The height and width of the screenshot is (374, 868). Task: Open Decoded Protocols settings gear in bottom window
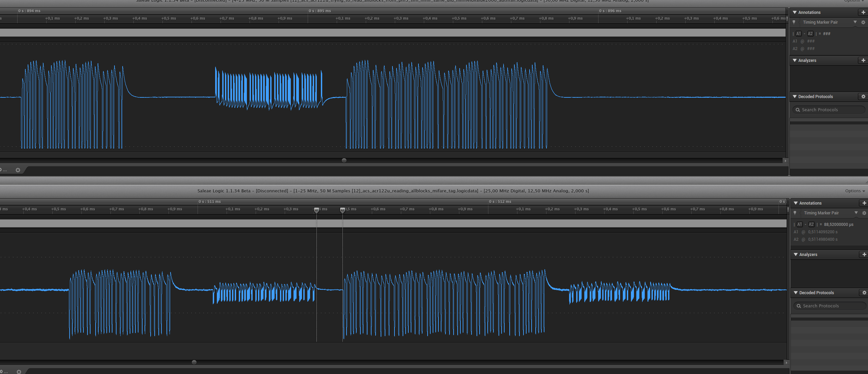[x=864, y=293]
